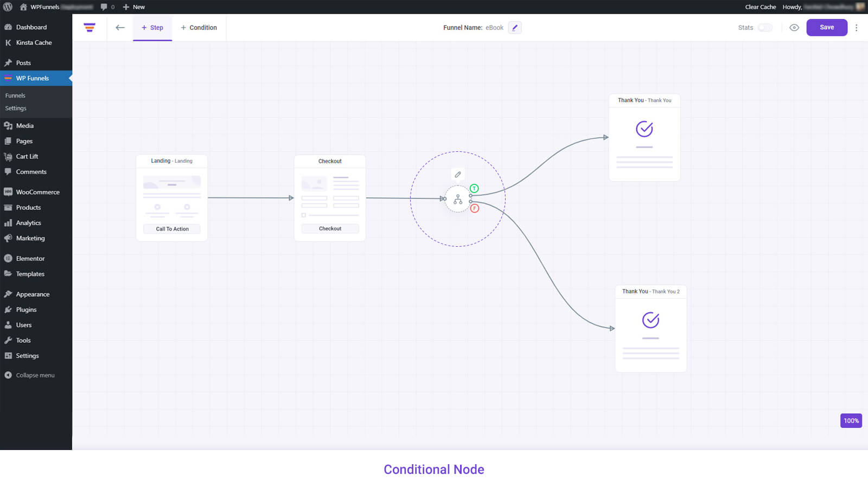Viewport: 868px width, 488px height.
Task: Add a new Step to the funnel
Action: [152, 28]
